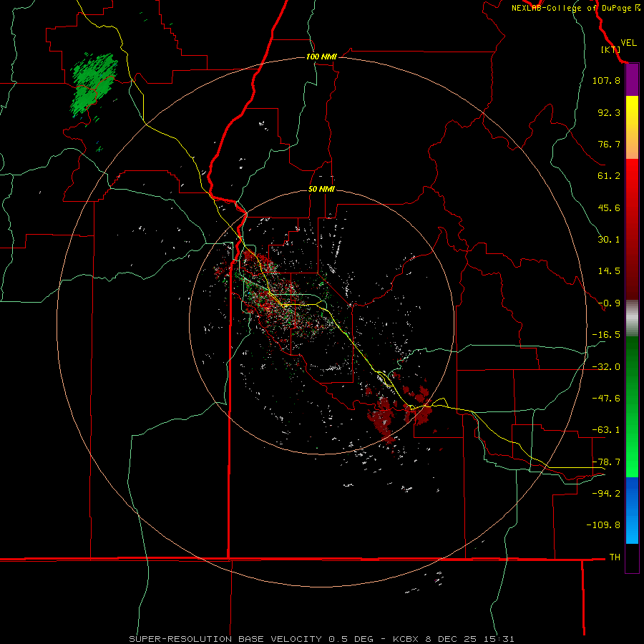Click the -32.0 velocity scale value

[x=606, y=367]
